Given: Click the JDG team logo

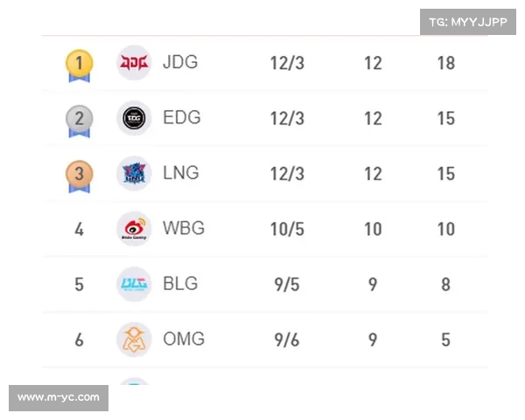Looking at the screenshot, I should [134, 63].
